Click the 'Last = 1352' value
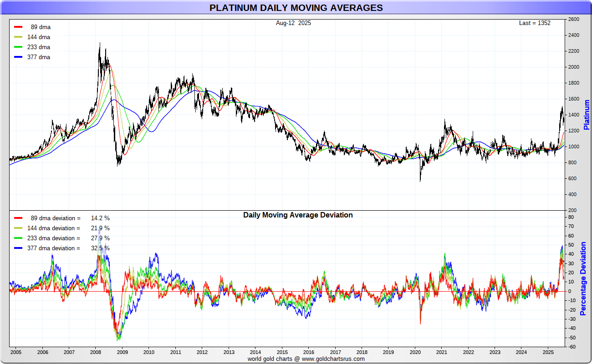Screen dimensions: 592x364 (535, 23)
